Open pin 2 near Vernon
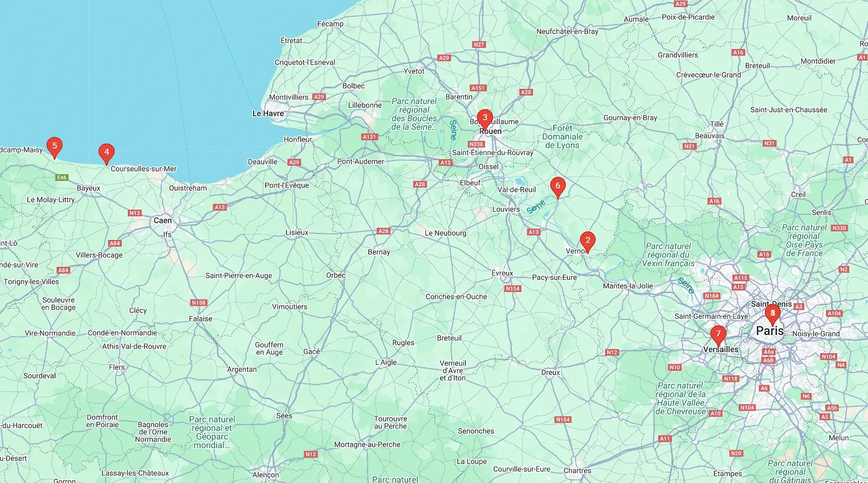Viewport: 868px width, 483px height. coord(588,242)
